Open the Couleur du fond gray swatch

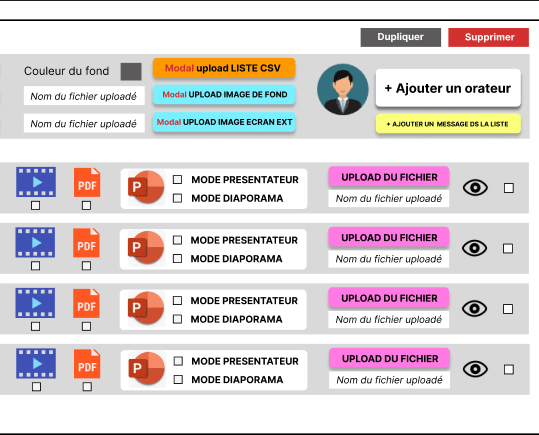click(x=131, y=72)
